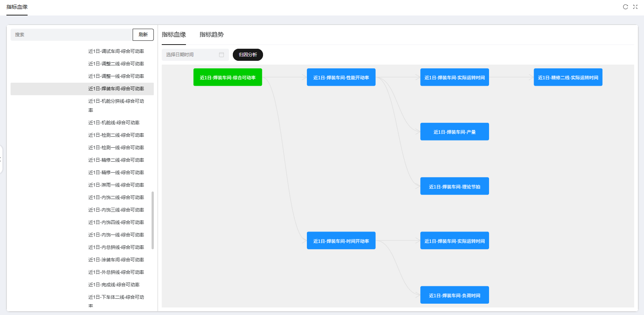Select the green 近1日-焊装车间-综合可动率 node

228,77
